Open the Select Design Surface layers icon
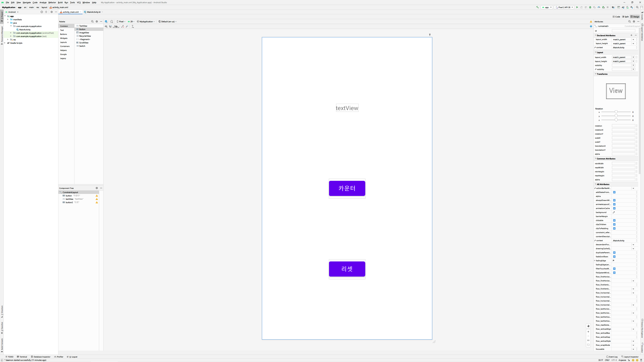Screen dimensions: 644x362 coord(106,21)
